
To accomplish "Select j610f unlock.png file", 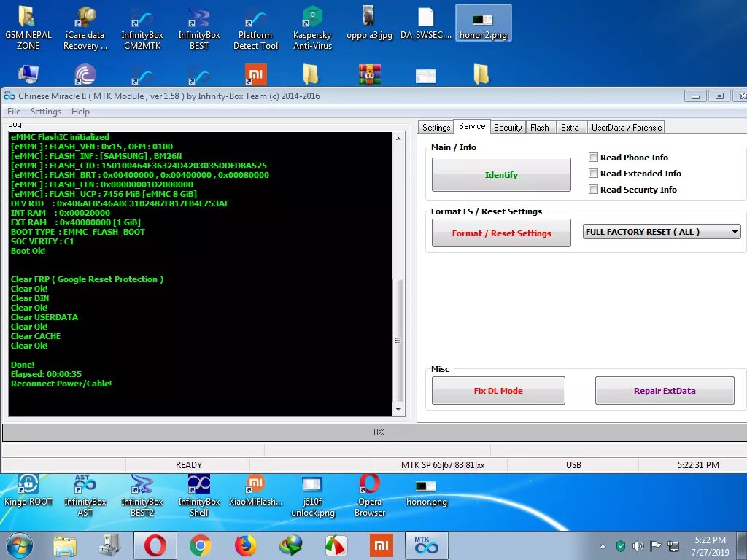I will pyautogui.click(x=312, y=495).
